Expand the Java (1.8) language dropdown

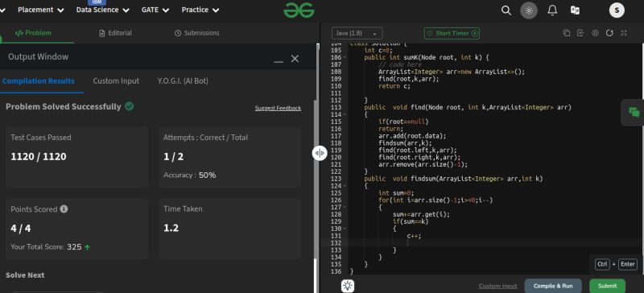coord(357,33)
